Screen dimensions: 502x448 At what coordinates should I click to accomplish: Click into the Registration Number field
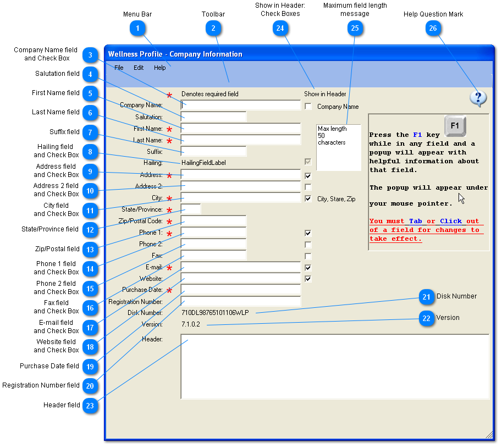(x=241, y=301)
